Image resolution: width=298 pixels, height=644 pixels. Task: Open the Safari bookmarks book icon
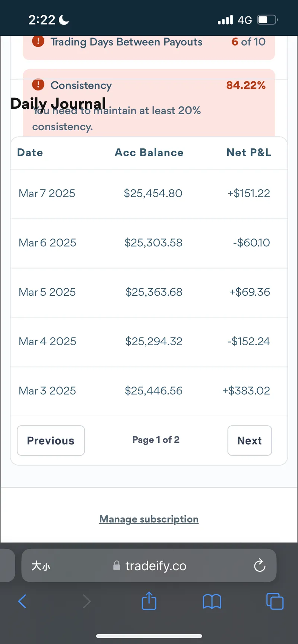(212, 601)
